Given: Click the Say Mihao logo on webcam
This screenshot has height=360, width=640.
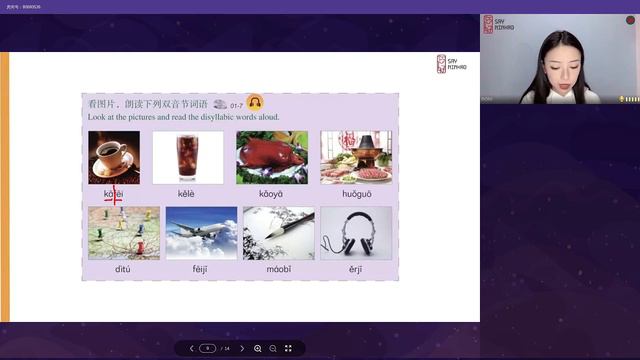Looking at the screenshot, I should (498, 24).
